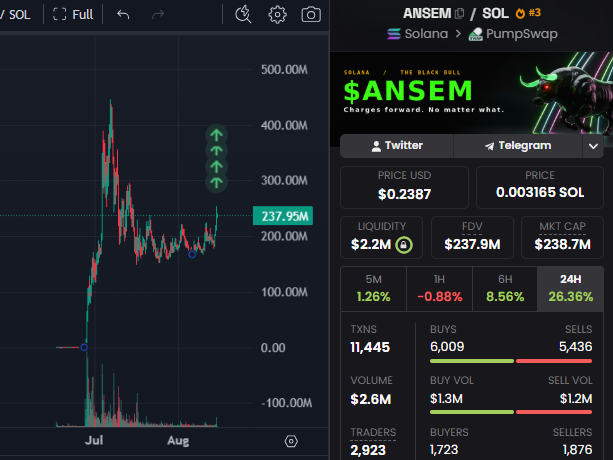Redo the chart action

(158, 14)
